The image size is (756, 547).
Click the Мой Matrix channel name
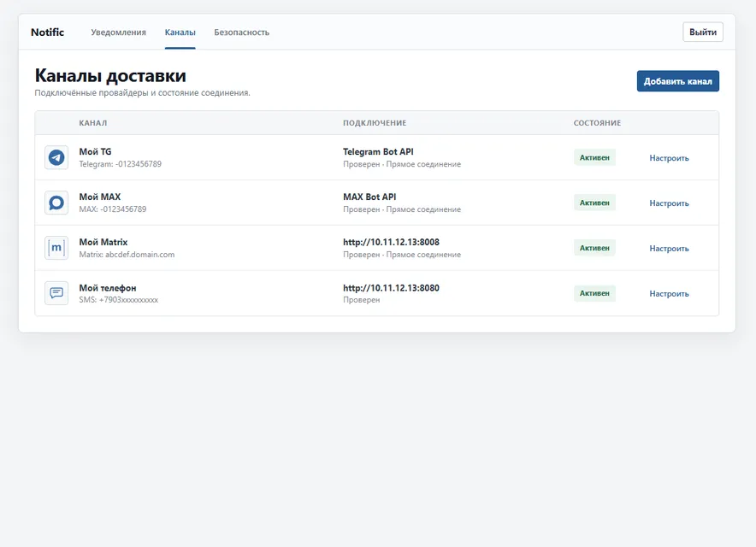coord(103,242)
